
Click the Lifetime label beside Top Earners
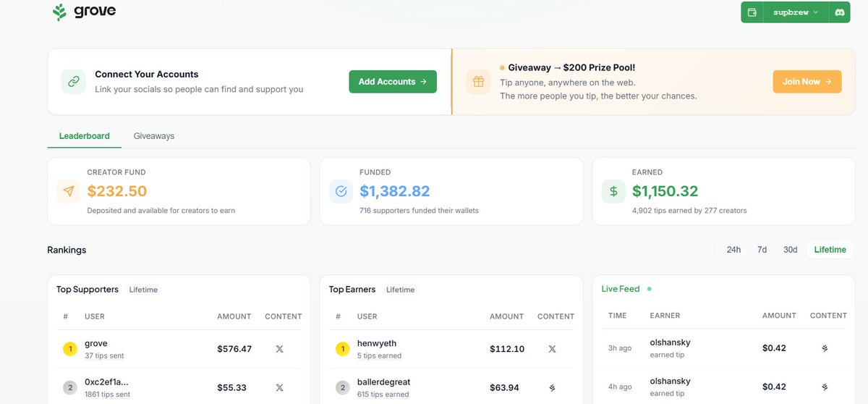[401, 290]
